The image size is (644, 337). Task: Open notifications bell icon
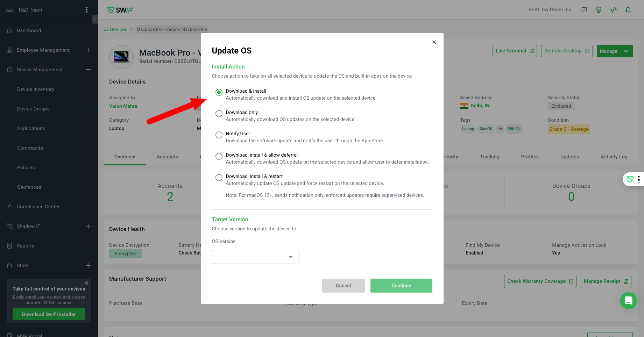pyautogui.click(x=628, y=10)
